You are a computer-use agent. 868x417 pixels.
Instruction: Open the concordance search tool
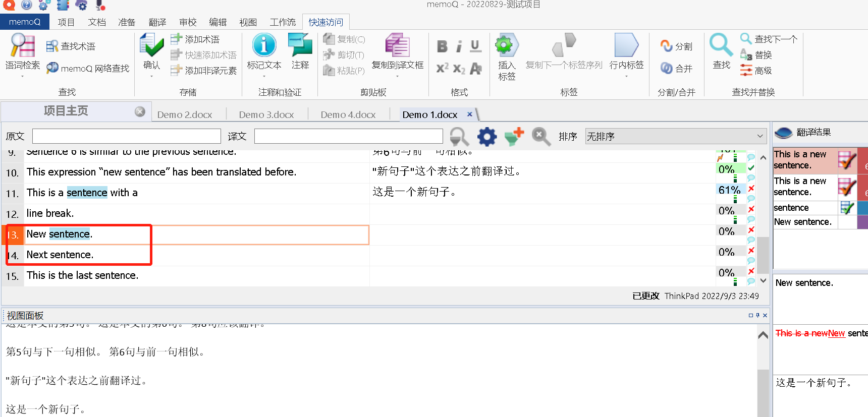(22, 46)
